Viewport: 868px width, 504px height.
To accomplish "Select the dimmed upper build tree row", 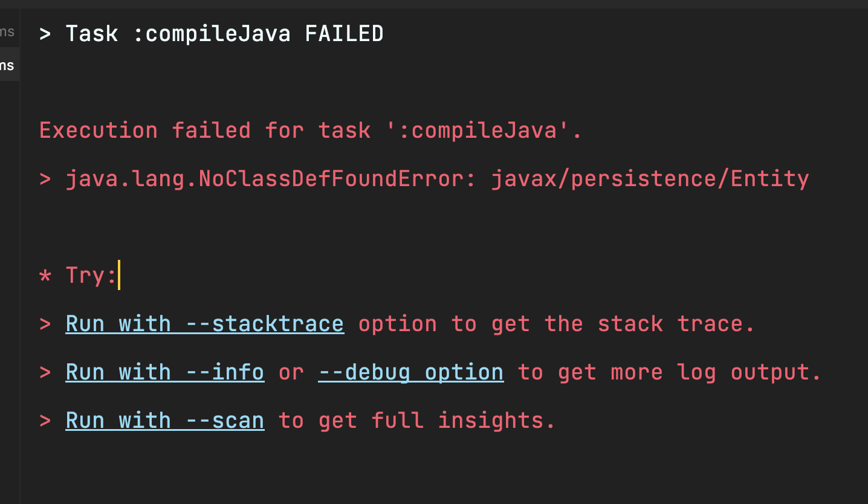I will pos(8,31).
